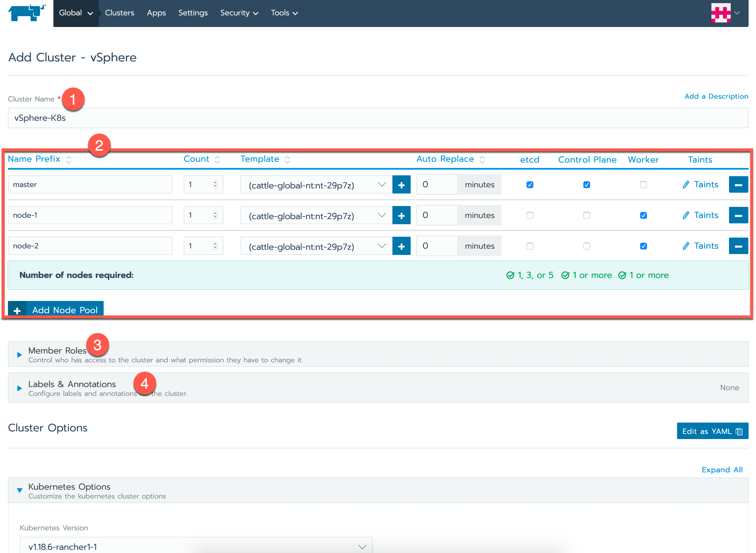Click the Add a Description link
Image resolution: width=756 pixels, height=553 pixels.
[716, 96]
